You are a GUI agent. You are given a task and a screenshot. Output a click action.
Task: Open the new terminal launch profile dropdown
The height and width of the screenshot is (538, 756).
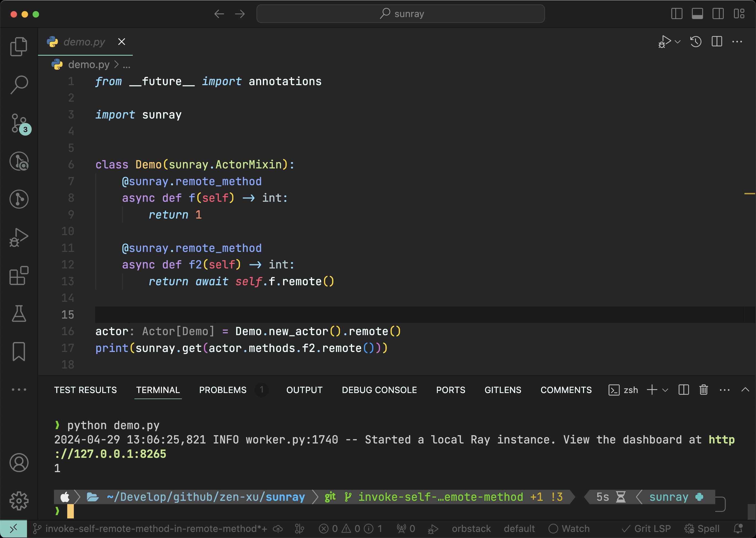[665, 390]
